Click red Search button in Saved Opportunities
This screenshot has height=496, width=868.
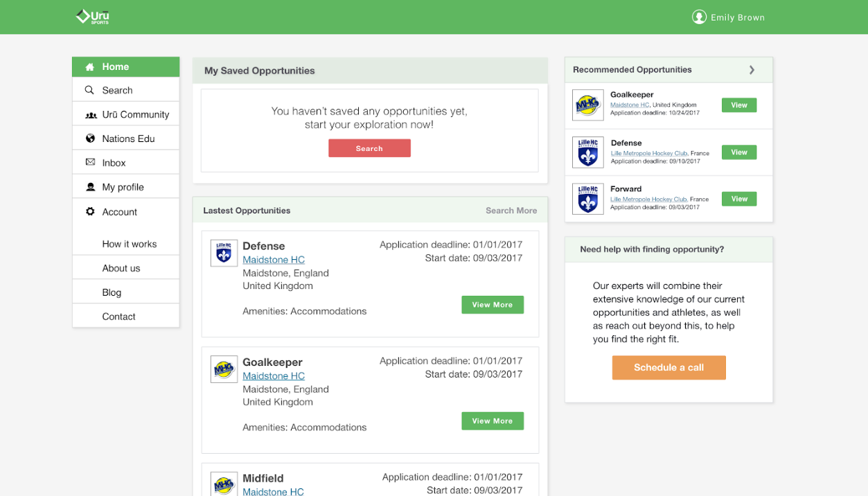tap(369, 148)
